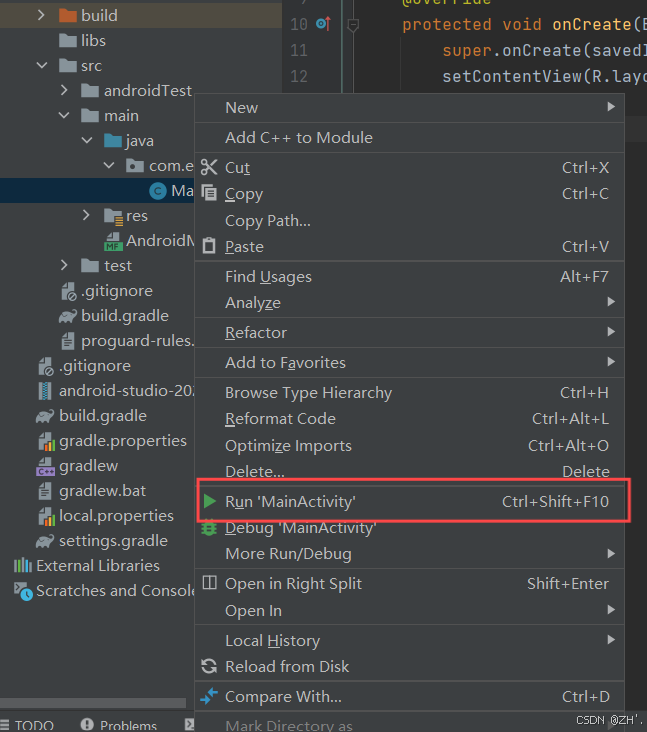The width and height of the screenshot is (647, 732).
Task: Click the Reload from Disk icon
Action: pyautogui.click(x=209, y=666)
